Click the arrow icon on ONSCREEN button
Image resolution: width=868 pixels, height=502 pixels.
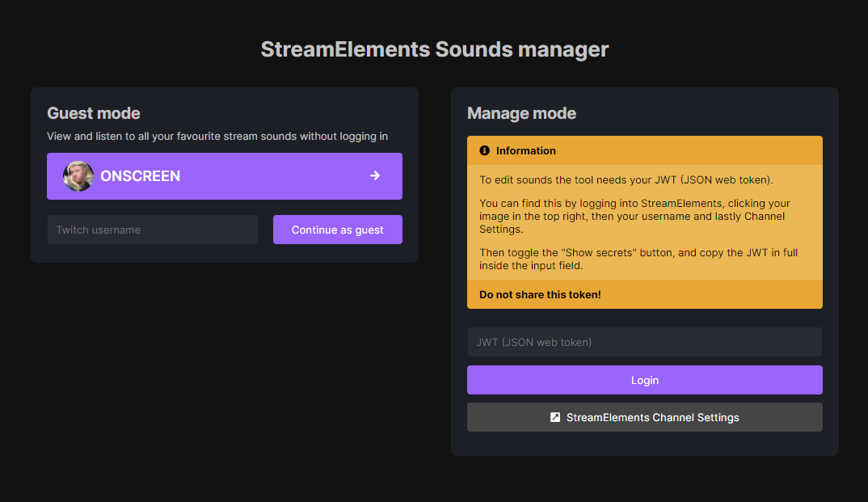click(374, 175)
